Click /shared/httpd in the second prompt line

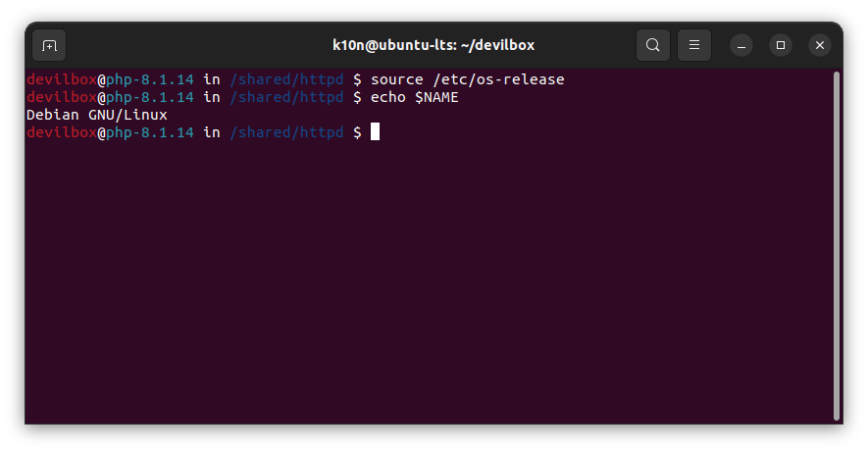coord(286,97)
